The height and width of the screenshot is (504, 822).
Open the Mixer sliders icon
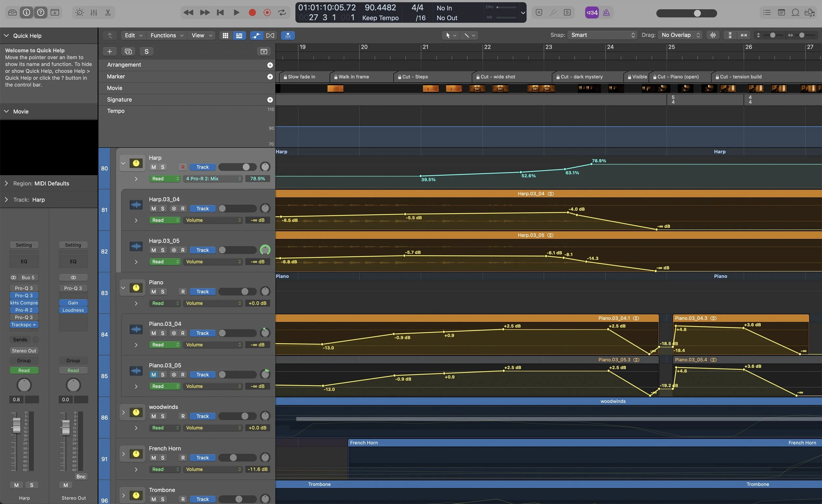pyautogui.click(x=94, y=12)
